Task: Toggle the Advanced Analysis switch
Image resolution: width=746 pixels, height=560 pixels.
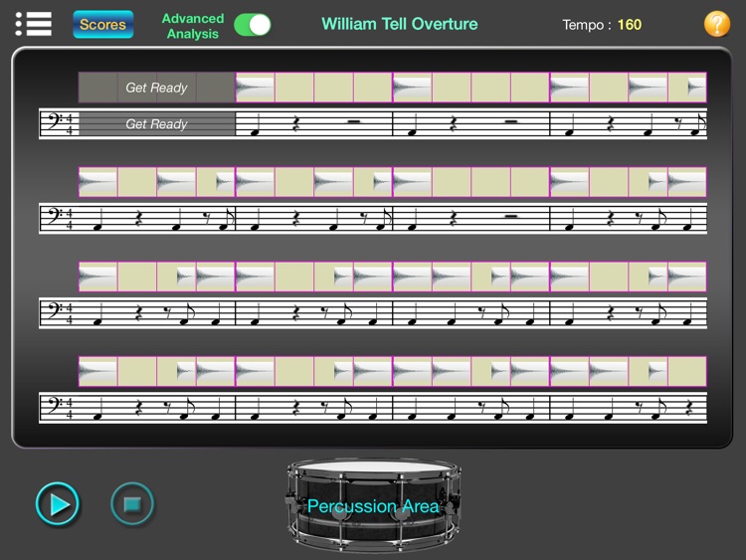Action: pyautogui.click(x=253, y=25)
